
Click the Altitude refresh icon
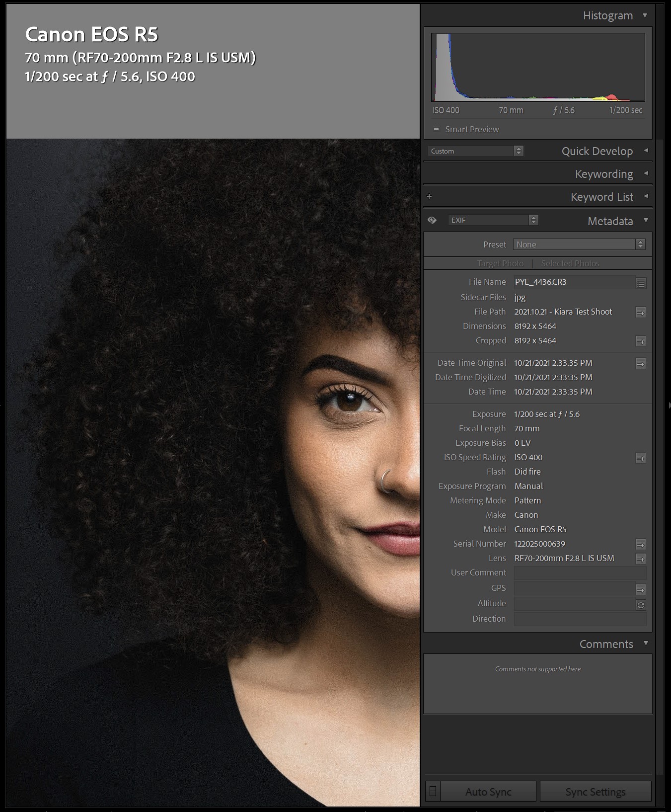[x=641, y=605]
